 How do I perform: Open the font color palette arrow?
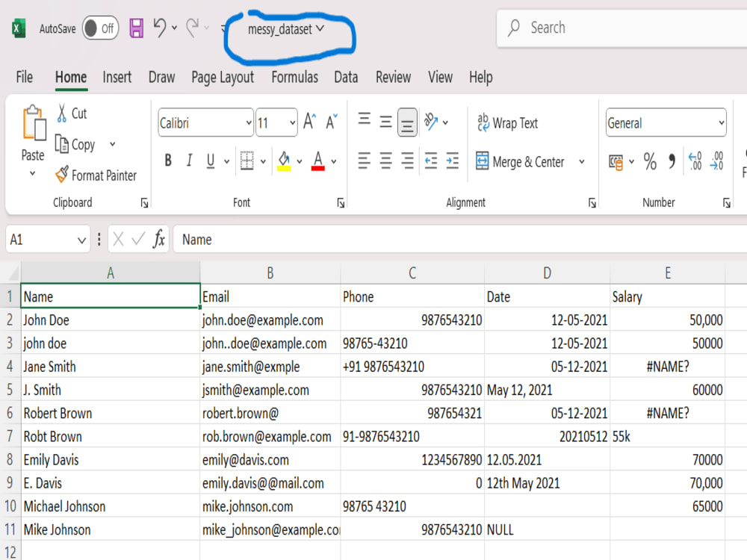pos(333,161)
